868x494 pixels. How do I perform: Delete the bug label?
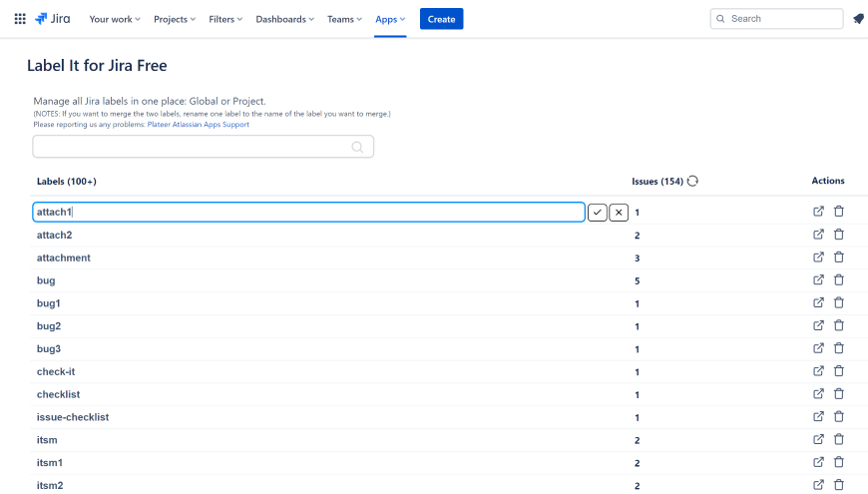click(x=838, y=280)
